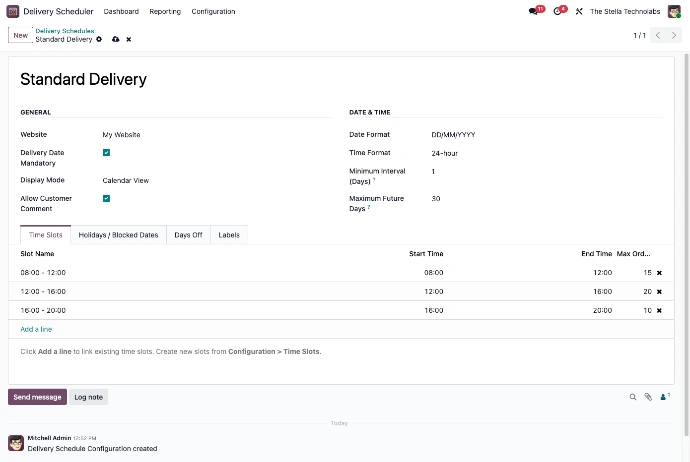The image size is (690, 462).
Task: Click the paperclip attachments icon
Action: point(648,397)
